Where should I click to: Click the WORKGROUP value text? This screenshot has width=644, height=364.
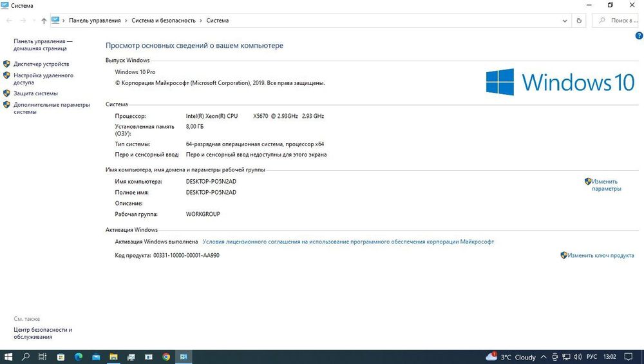[x=203, y=214]
